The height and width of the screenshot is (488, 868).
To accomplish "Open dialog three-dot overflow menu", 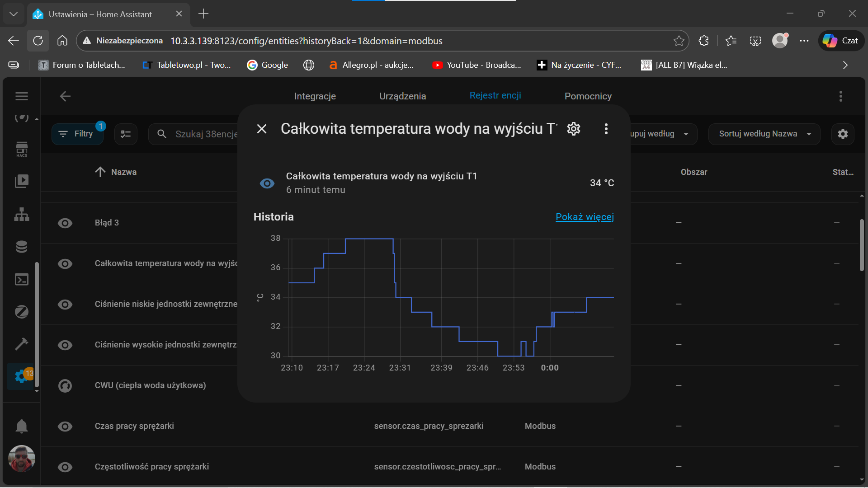I will click(x=606, y=129).
